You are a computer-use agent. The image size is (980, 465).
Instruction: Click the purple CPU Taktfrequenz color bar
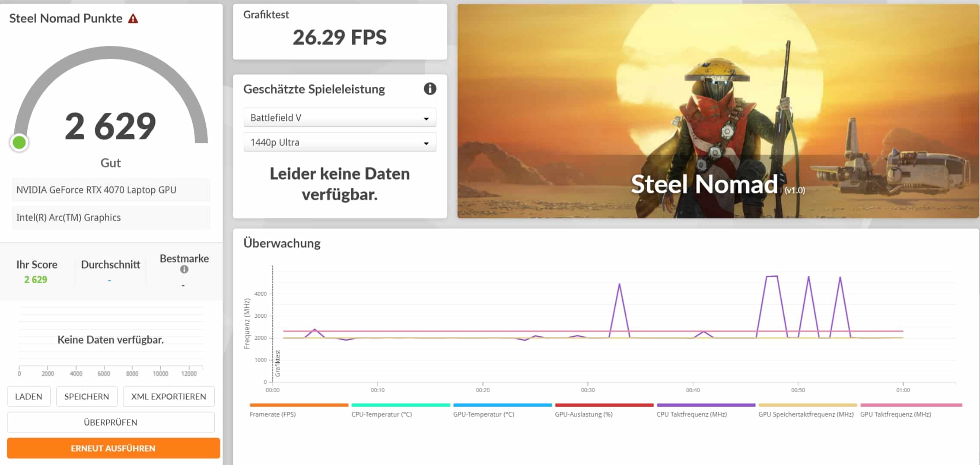point(706,405)
